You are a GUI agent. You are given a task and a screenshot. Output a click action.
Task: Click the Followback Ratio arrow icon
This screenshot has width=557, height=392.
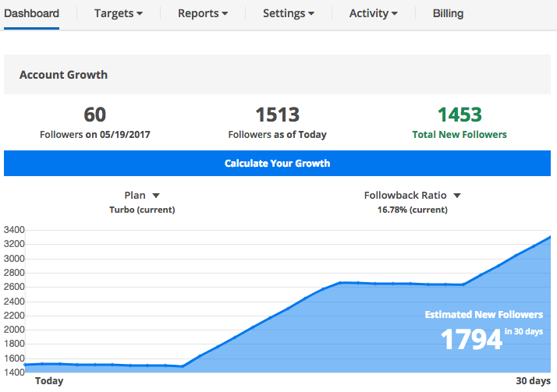[x=457, y=196]
